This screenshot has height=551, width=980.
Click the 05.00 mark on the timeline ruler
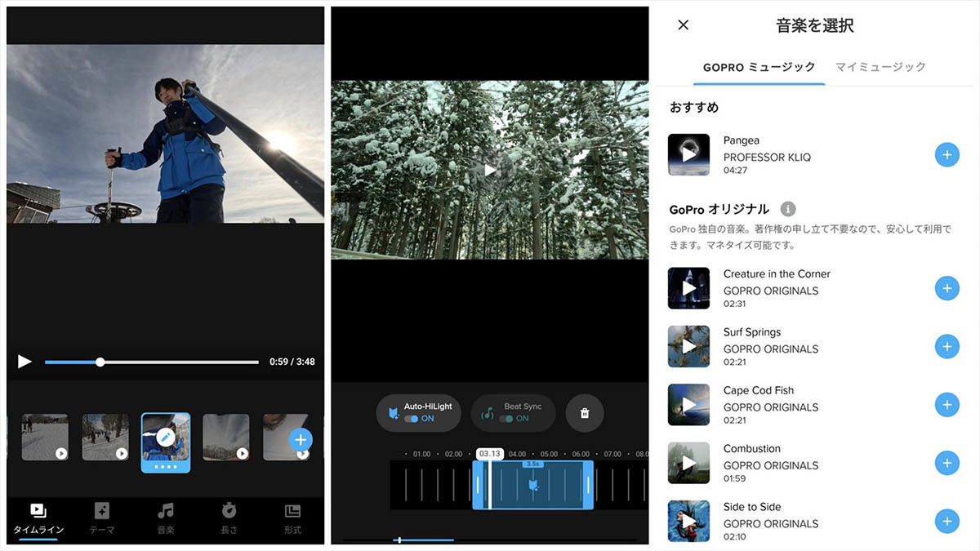click(549, 454)
